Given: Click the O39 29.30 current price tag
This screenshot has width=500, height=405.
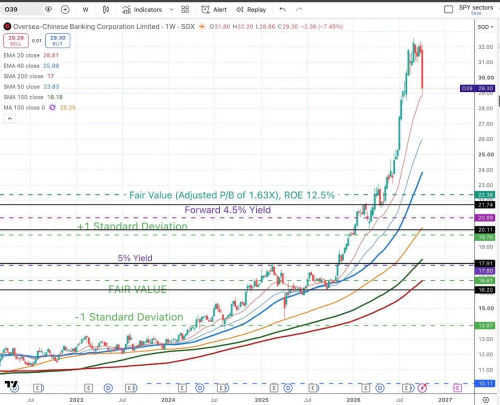Looking at the screenshot, I should coord(477,88).
